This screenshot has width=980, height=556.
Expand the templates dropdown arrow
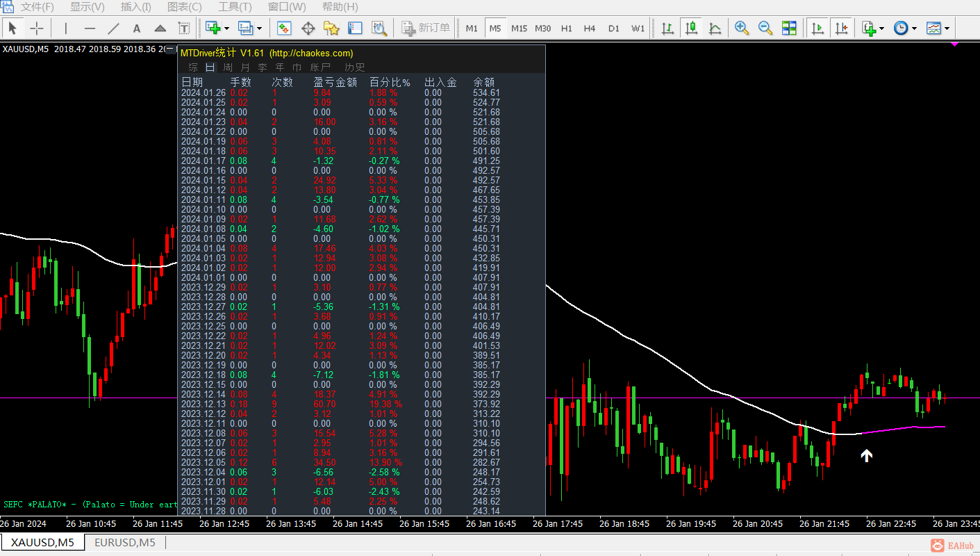pyautogui.click(x=947, y=28)
